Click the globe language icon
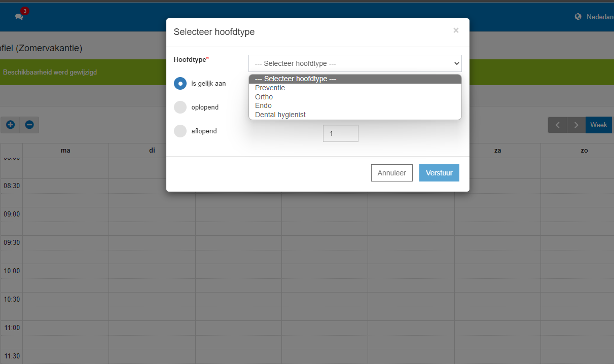Image resolution: width=614 pixels, height=364 pixels. pyautogui.click(x=578, y=17)
